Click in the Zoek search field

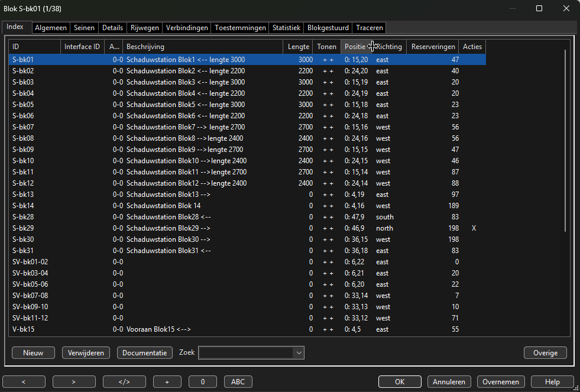click(x=245, y=353)
